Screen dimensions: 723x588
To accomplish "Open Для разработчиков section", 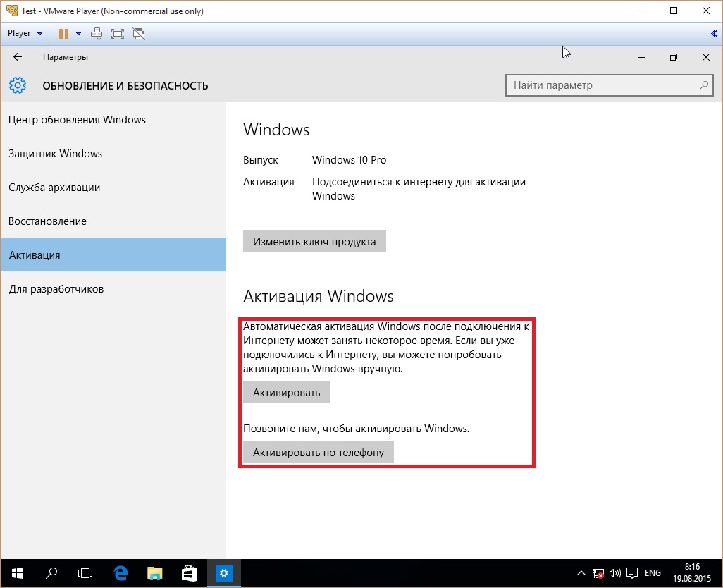I will tap(113, 289).
